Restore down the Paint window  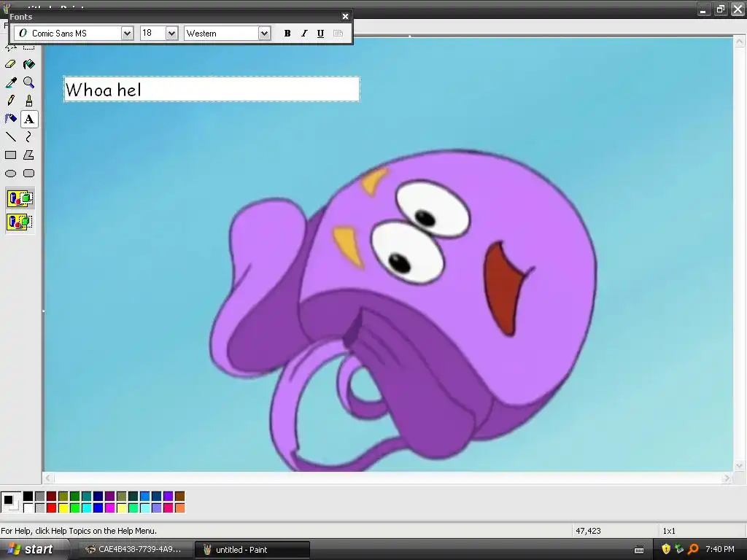tap(720, 9)
